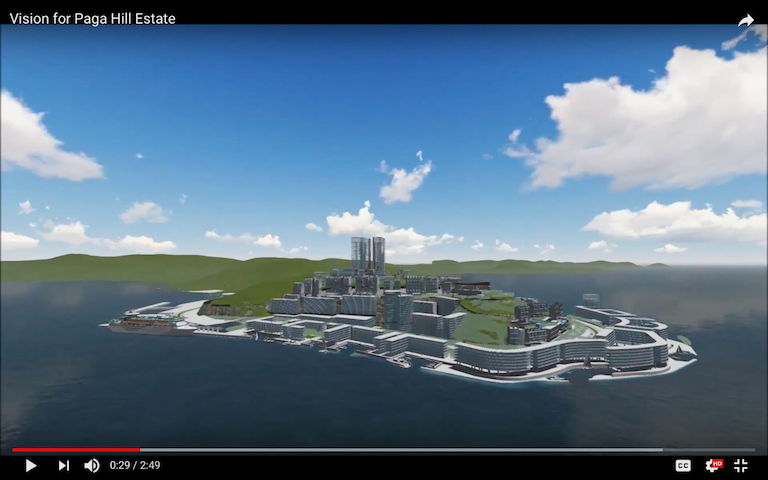The width and height of the screenshot is (768, 480).
Task: Open the HD quality settings gear
Action: (x=714, y=465)
